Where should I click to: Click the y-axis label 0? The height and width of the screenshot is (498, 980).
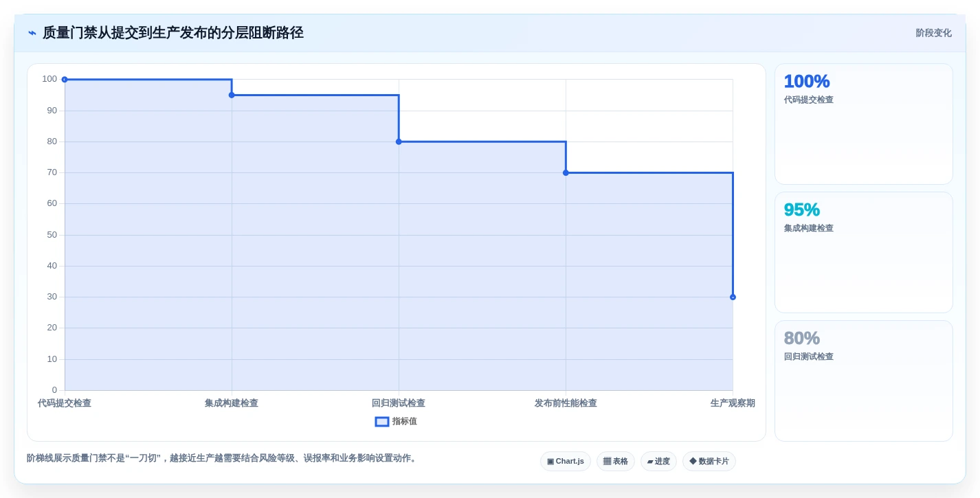[55, 390]
